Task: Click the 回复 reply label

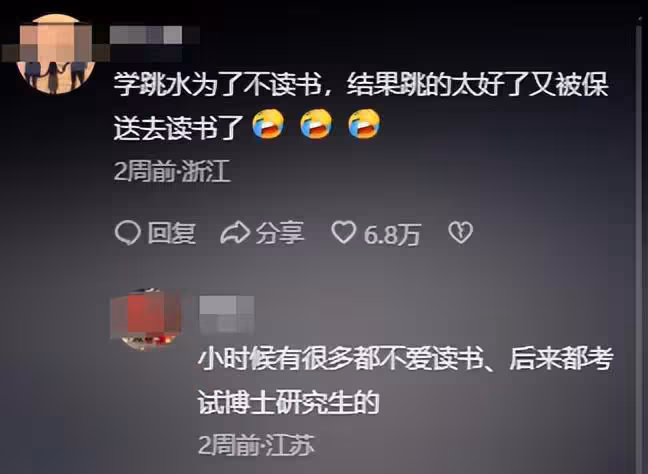Action: [172, 233]
